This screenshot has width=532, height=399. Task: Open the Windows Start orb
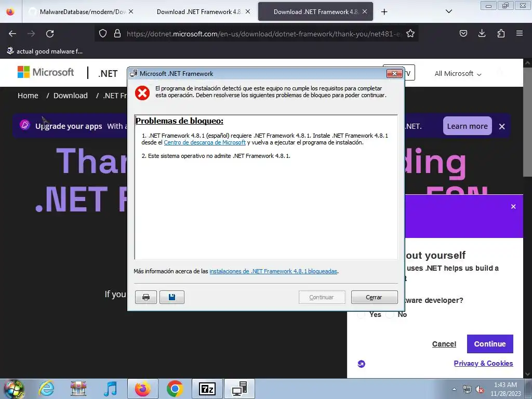pyautogui.click(x=14, y=389)
